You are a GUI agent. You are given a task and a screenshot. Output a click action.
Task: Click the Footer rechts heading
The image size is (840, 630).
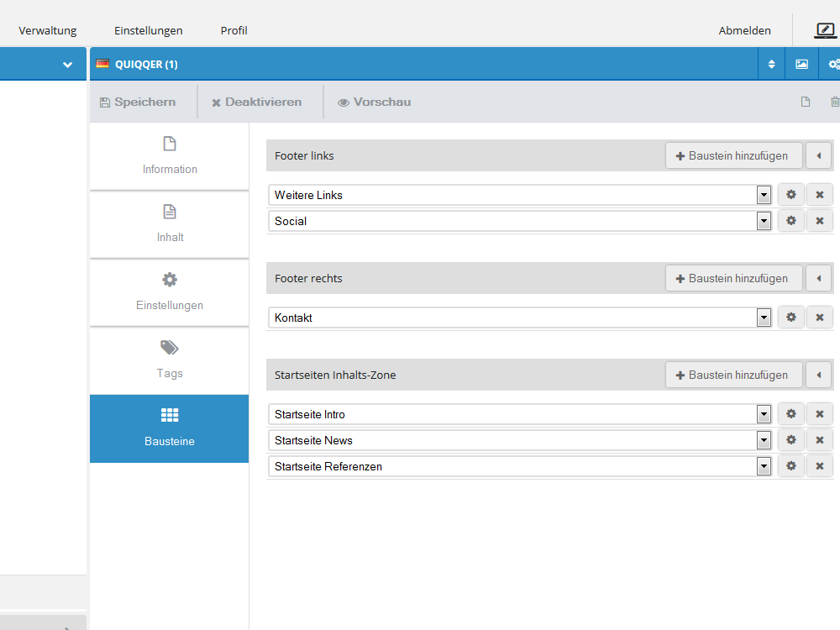click(x=308, y=279)
